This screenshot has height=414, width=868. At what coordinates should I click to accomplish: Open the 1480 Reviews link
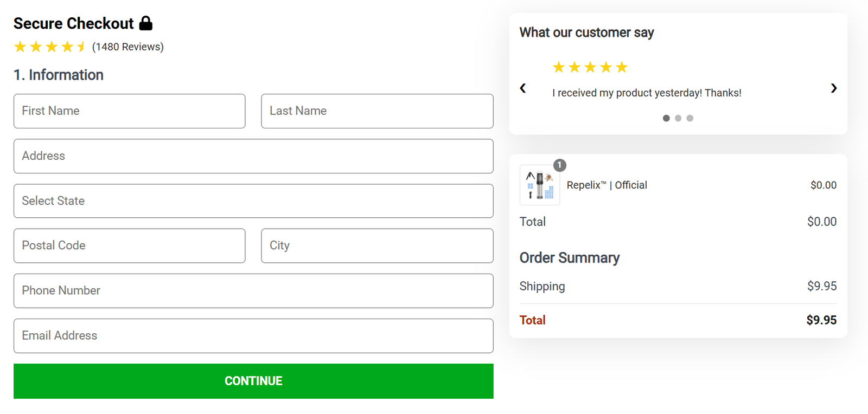tap(127, 47)
